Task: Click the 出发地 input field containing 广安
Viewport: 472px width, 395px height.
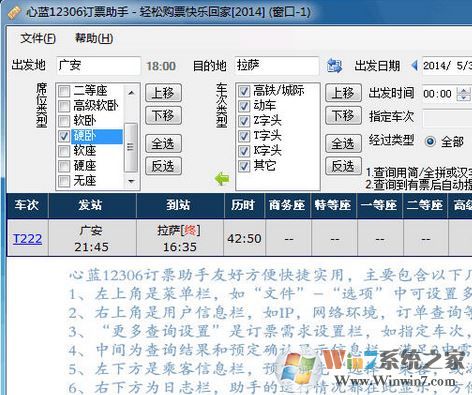Action: (98, 65)
